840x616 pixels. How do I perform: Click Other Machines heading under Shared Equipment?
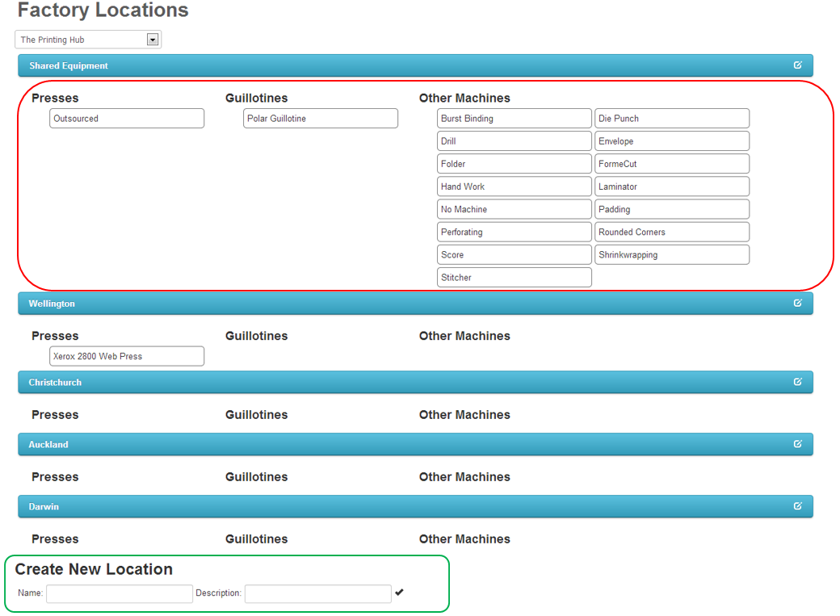coord(464,98)
